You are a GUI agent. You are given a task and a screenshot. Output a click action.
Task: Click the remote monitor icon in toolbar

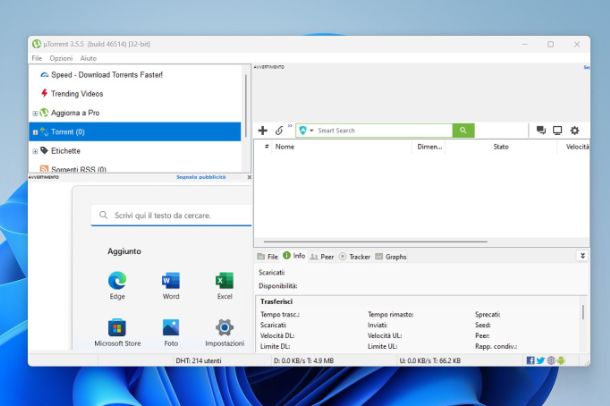click(x=557, y=131)
